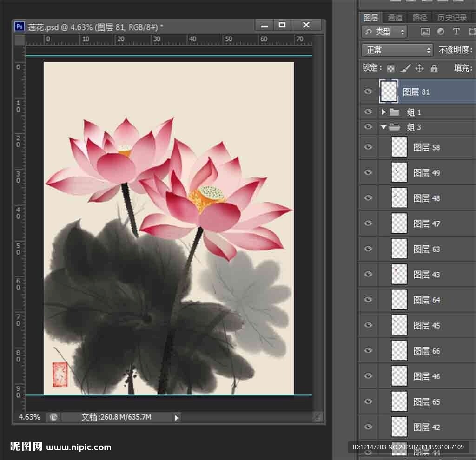Select layer named 图层 46

pos(427,376)
